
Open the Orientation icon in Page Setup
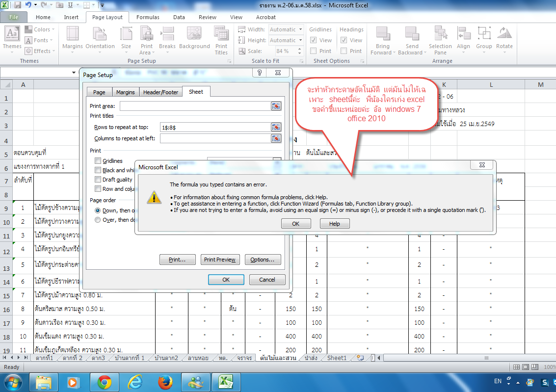click(x=100, y=40)
